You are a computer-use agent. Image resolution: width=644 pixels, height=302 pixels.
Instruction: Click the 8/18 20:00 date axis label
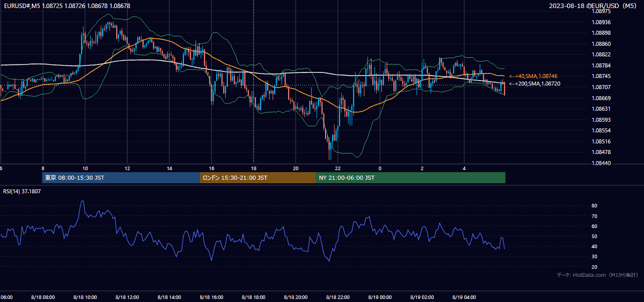(295, 297)
